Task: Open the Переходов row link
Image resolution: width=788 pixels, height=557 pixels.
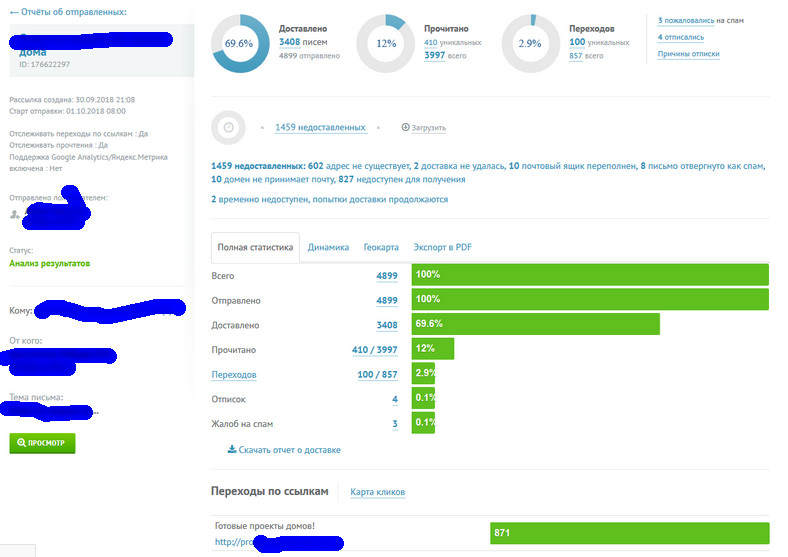Action: [x=234, y=375]
